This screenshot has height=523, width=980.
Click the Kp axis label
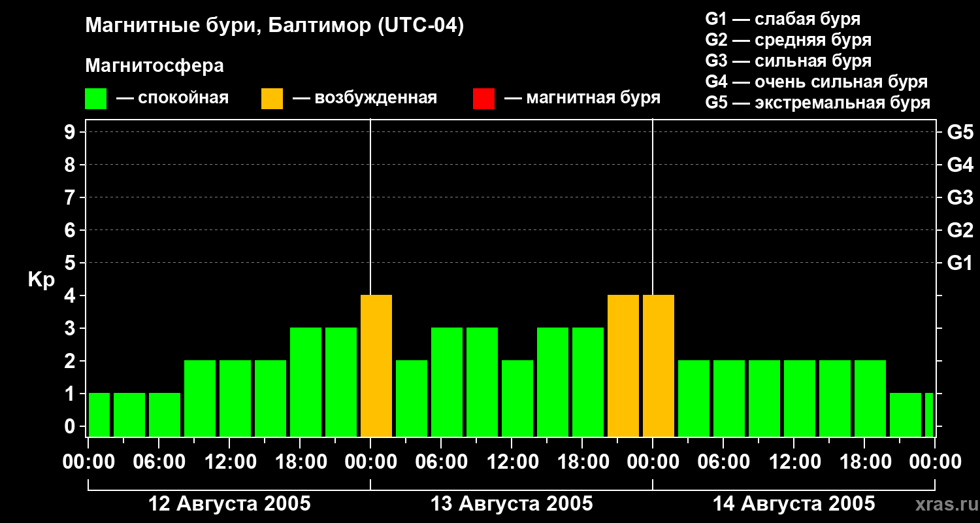pyautogui.click(x=41, y=279)
